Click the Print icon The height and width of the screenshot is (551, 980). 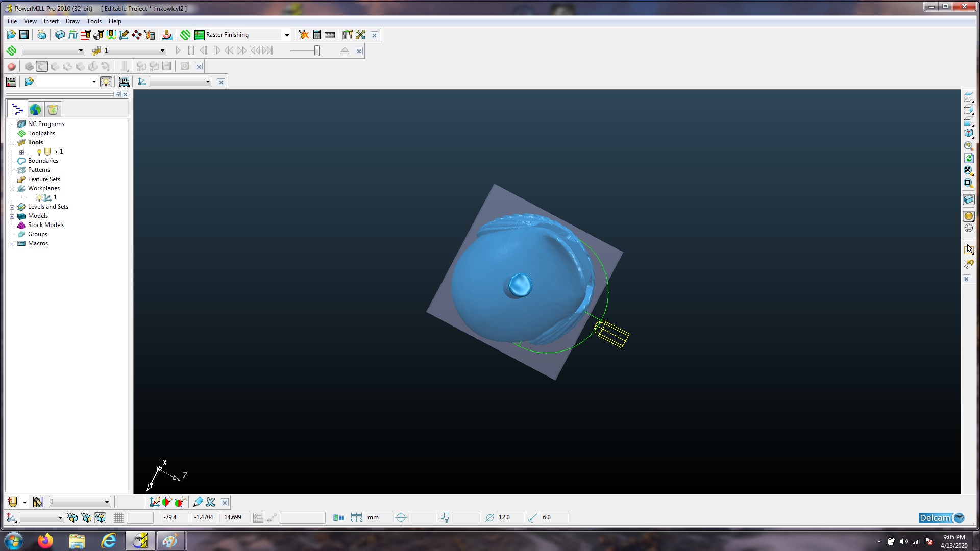[x=42, y=35]
